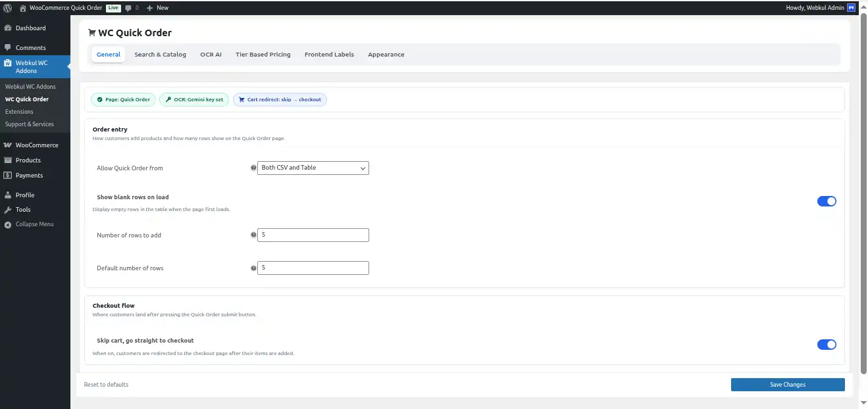Click the Order entry section heading
Viewport: 868px width, 409px height.
[110, 130]
